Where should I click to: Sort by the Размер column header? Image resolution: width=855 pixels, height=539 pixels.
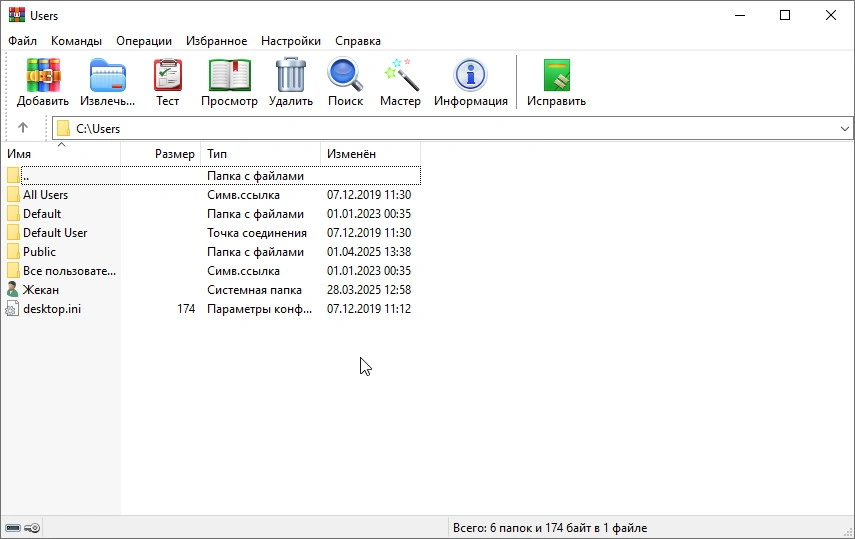pos(160,154)
